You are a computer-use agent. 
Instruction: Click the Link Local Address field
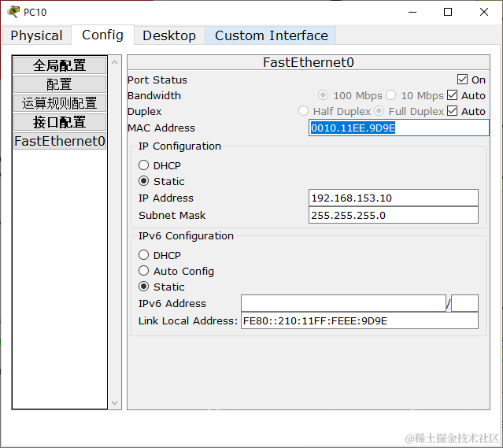coord(360,320)
